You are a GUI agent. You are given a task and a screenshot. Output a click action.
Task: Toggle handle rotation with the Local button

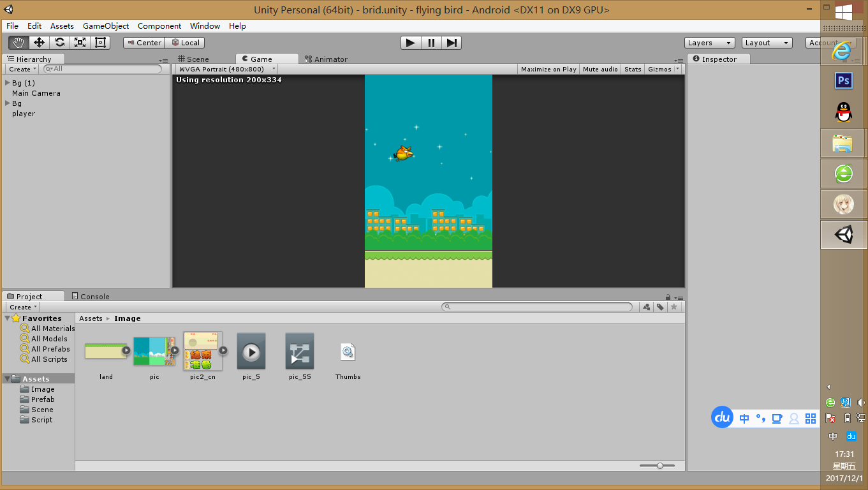tap(185, 43)
